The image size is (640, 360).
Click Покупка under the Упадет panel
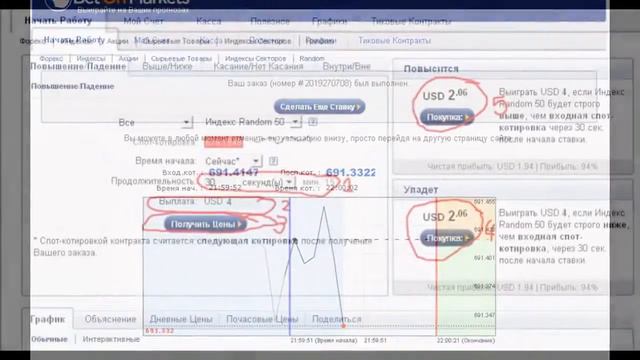point(447,238)
